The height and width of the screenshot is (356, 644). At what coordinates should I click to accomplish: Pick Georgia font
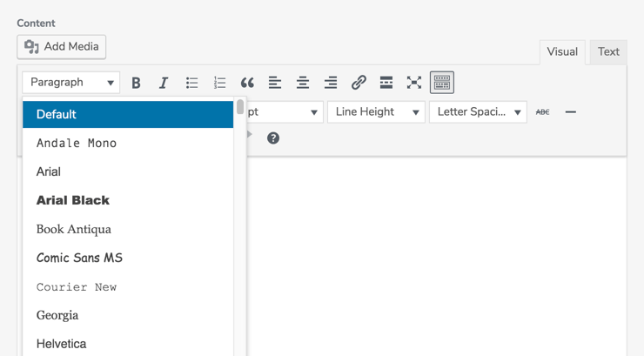pos(128,315)
